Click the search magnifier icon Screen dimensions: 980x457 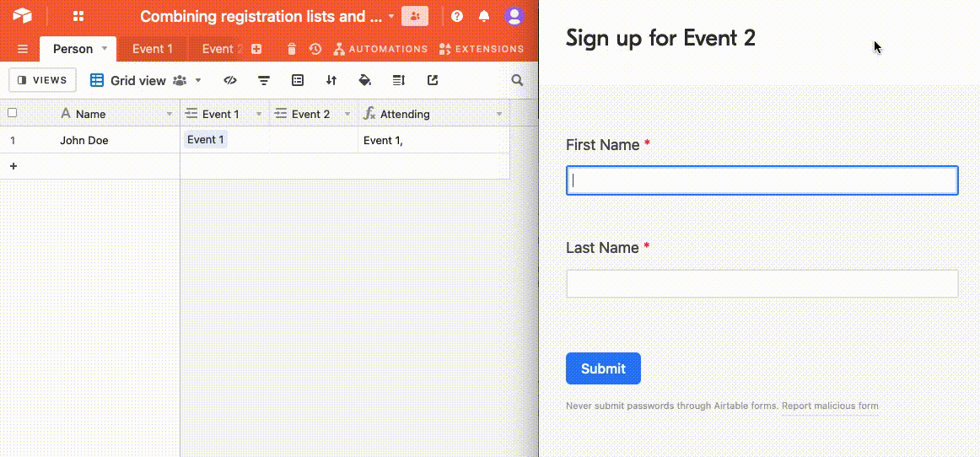[x=518, y=81]
